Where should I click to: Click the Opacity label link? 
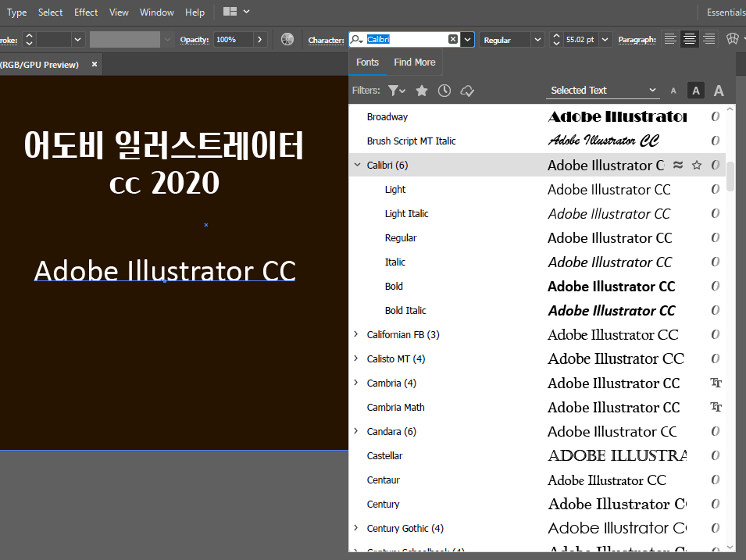pos(194,40)
